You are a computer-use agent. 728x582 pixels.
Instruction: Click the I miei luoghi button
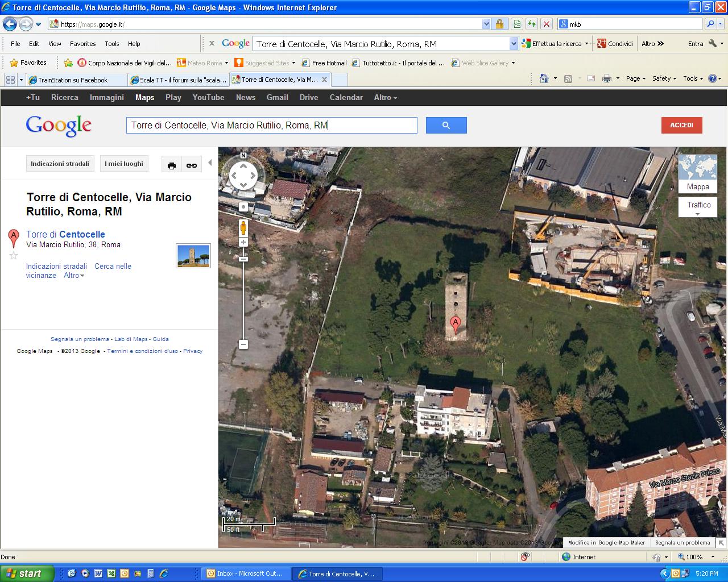pyautogui.click(x=124, y=164)
